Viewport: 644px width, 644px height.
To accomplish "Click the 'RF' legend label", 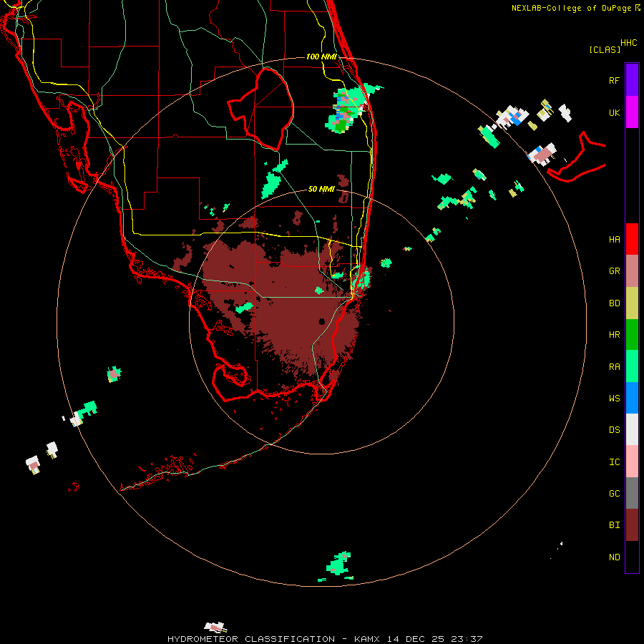I will point(615,81).
